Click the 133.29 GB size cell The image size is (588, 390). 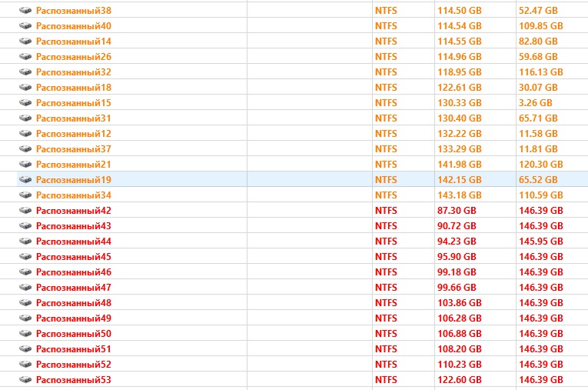(458, 149)
